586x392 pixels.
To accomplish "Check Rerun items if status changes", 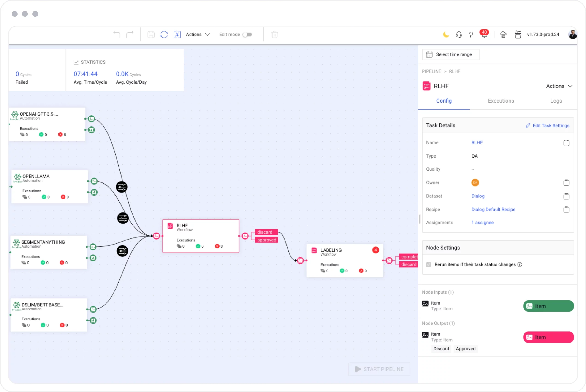I will click(429, 264).
